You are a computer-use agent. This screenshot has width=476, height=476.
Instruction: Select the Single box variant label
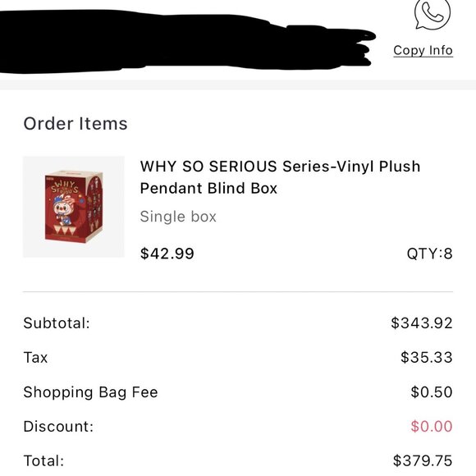[178, 217]
